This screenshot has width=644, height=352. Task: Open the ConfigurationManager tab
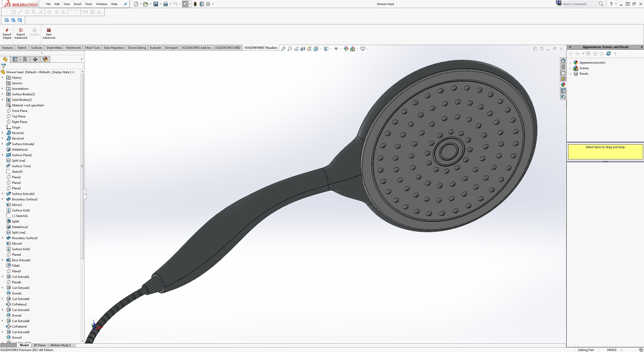[x=25, y=59]
